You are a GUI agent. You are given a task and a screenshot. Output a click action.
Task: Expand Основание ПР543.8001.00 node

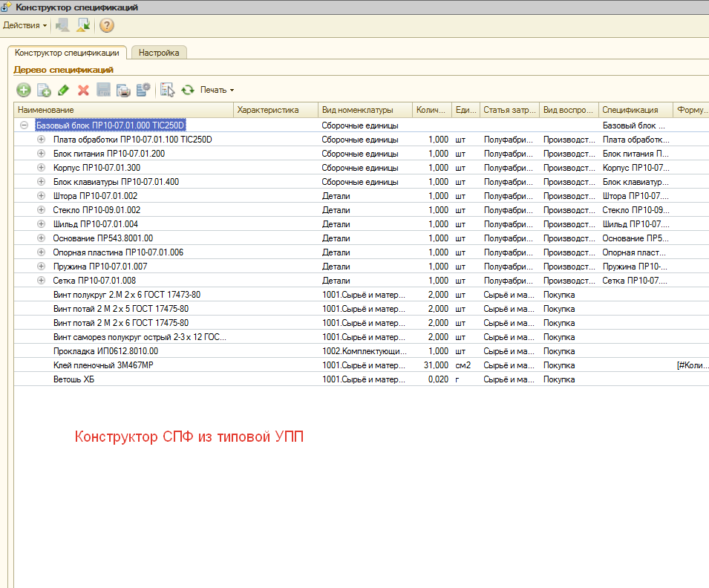[x=41, y=238]
